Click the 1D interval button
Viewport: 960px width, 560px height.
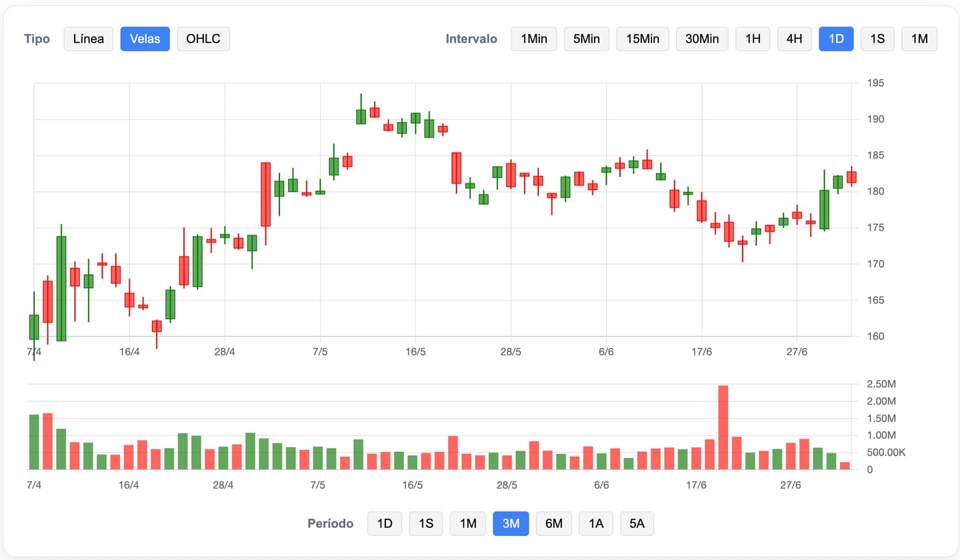836,39
